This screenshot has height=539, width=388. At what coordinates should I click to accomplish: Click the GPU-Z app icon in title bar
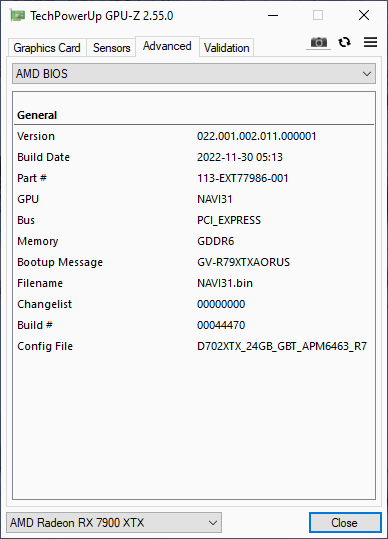pyautogui.click(x=18, y=15)
